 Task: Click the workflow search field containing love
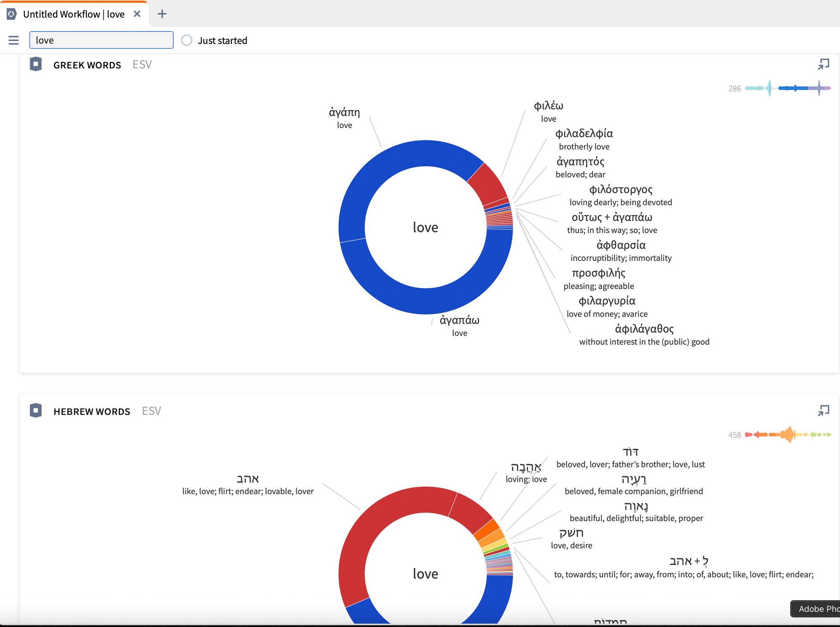(101, 40)
